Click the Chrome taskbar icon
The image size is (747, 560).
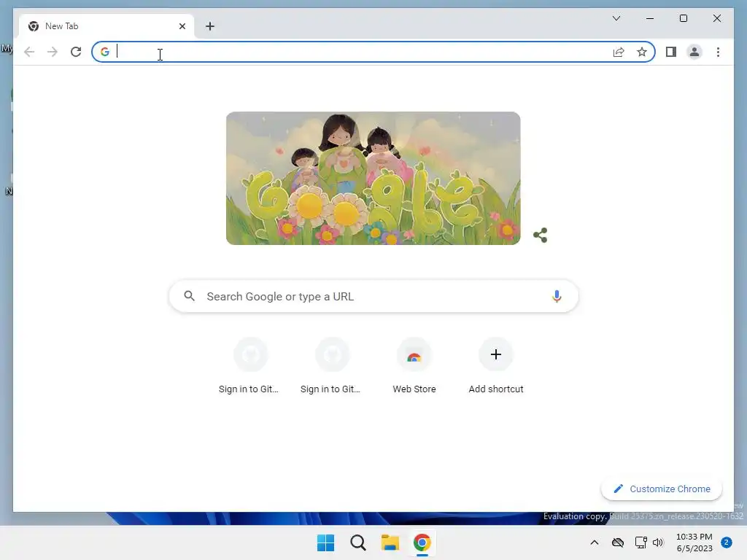tap(422, 542)
